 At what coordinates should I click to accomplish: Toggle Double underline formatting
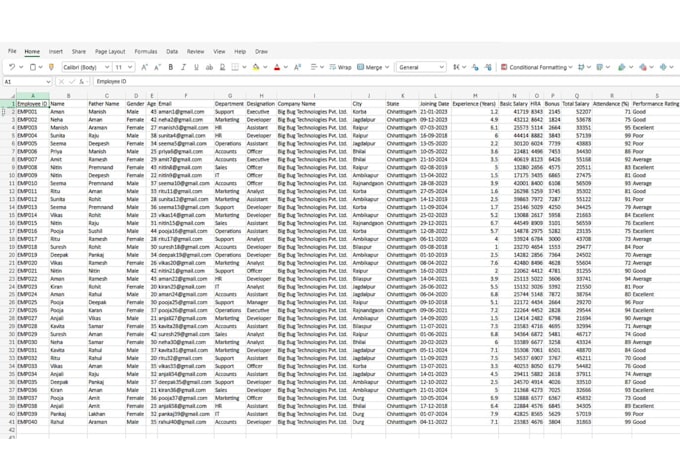point(222,67)
